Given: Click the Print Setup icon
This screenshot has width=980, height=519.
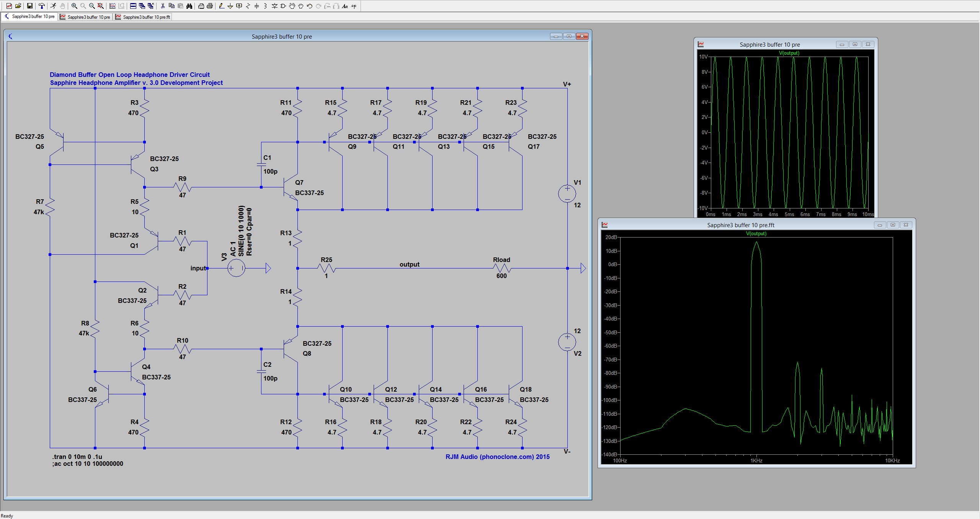Looking at the screenshot, I should pyautogui.click(x=201, y=6).
